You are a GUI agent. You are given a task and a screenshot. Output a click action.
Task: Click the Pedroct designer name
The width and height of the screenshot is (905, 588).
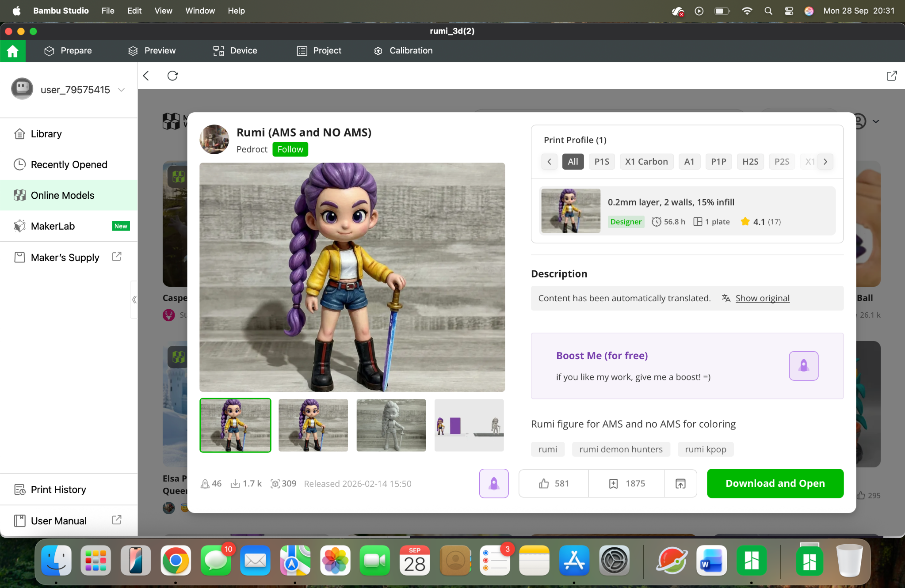click(x=252, y=149)
